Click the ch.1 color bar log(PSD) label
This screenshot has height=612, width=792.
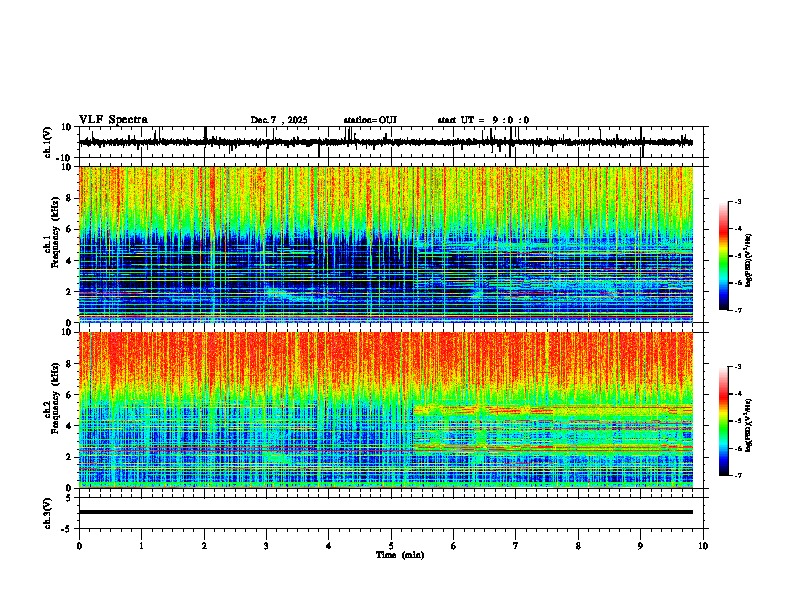(x=749, y=260)
